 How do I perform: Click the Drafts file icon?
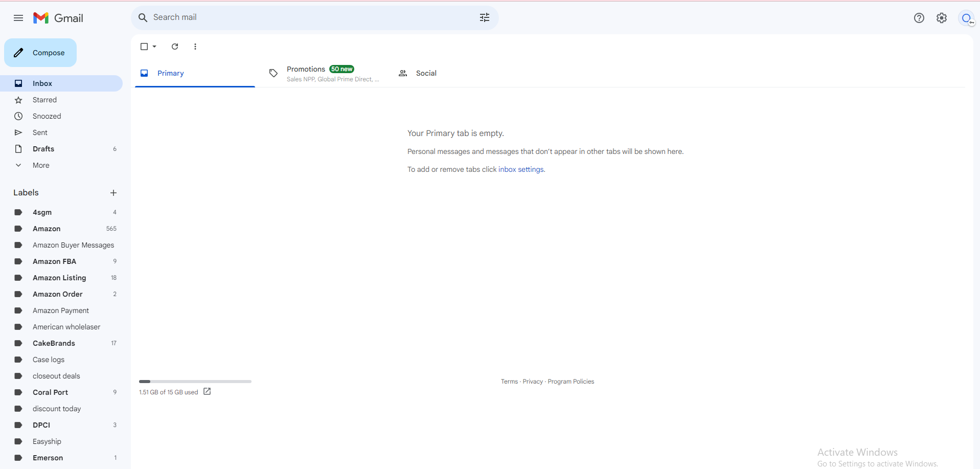click(18, 149)
